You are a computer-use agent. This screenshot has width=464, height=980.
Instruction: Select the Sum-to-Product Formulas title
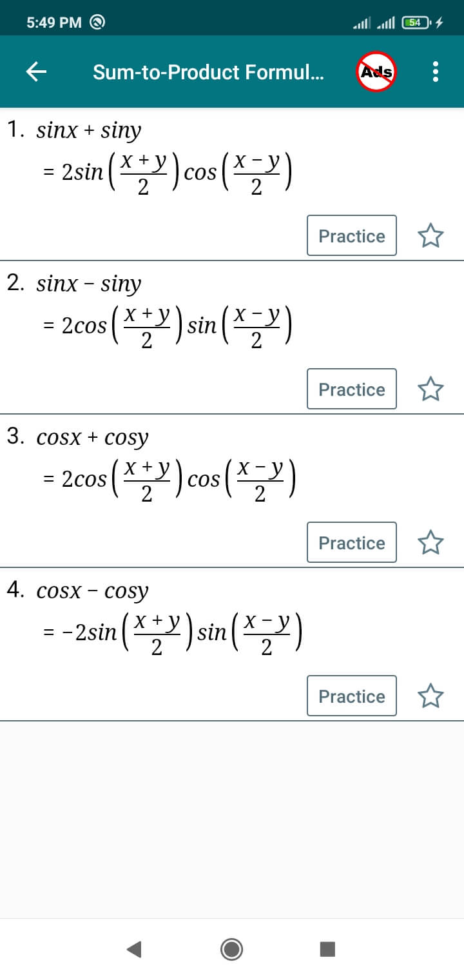[x=208, y=72]
